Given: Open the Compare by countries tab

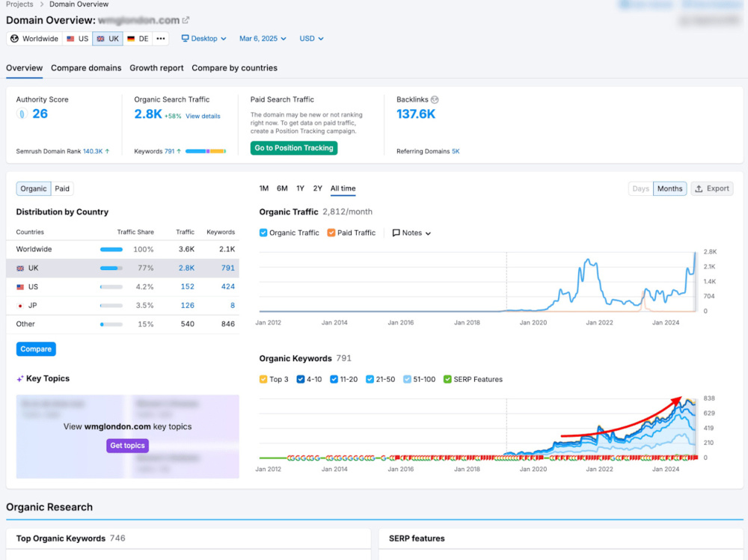Looking at the screenshot, I should click(x=234, y=68).
